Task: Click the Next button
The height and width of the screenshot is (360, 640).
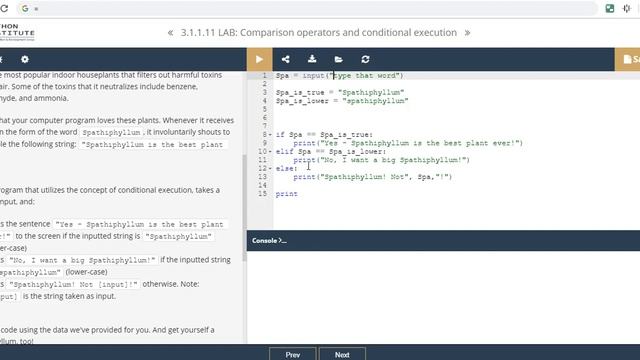Action: 342,354
